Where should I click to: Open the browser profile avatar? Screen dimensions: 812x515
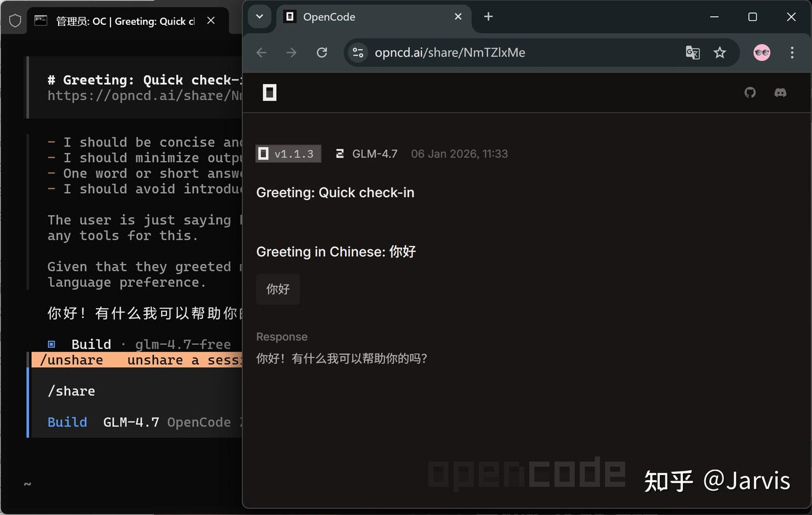coord(762,52)
